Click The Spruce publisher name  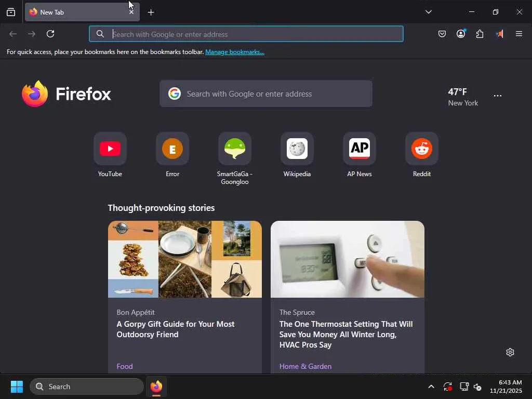(297, 312)
